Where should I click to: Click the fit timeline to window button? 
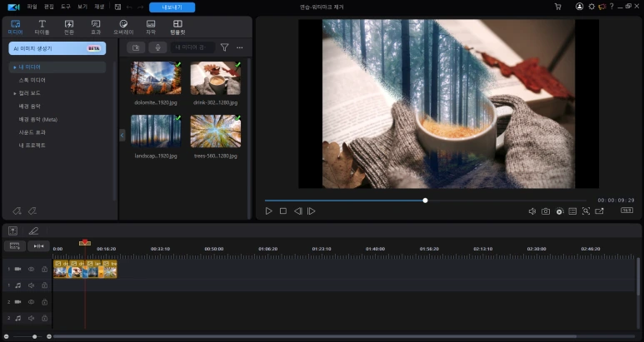click(38, 246)
